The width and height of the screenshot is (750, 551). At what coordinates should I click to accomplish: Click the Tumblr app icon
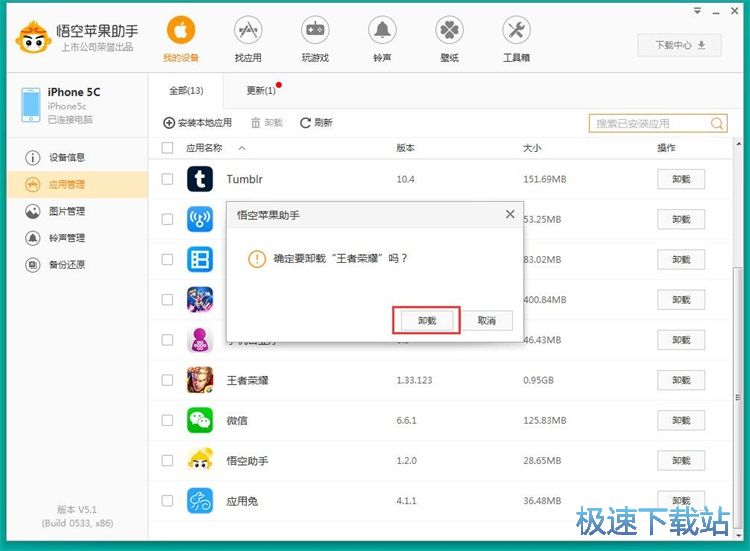[x=200, y=179]
